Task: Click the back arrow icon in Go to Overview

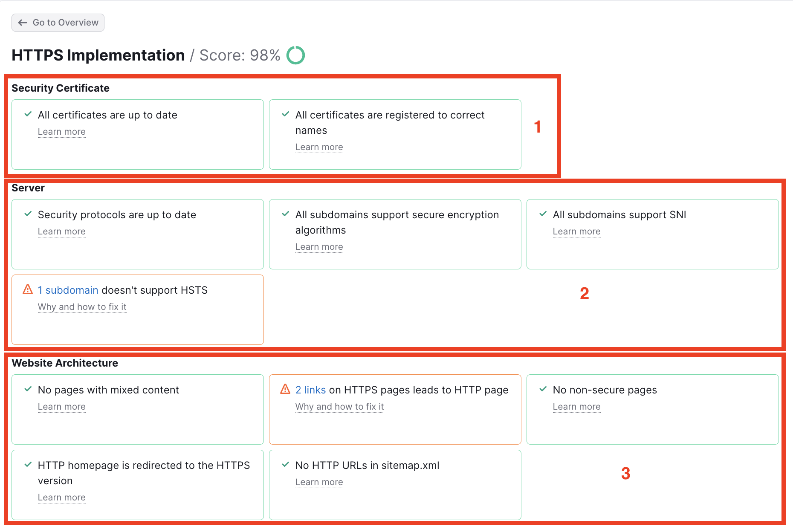Action: tap(23, 22)
